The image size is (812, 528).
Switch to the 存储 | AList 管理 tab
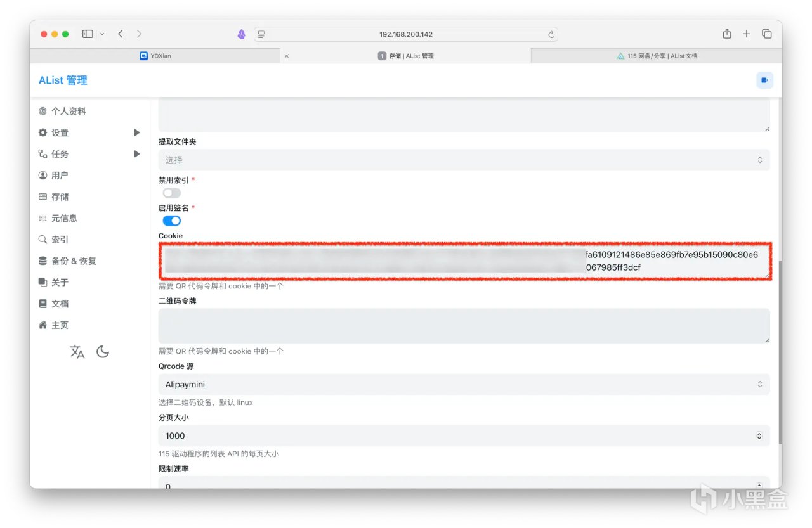pyautogui.click(x=406, y=56)
